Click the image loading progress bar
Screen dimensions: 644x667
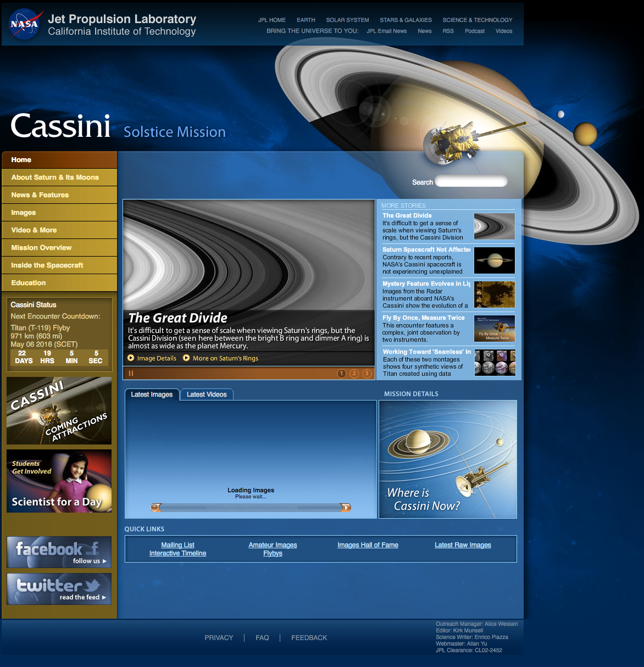(251, 508)
